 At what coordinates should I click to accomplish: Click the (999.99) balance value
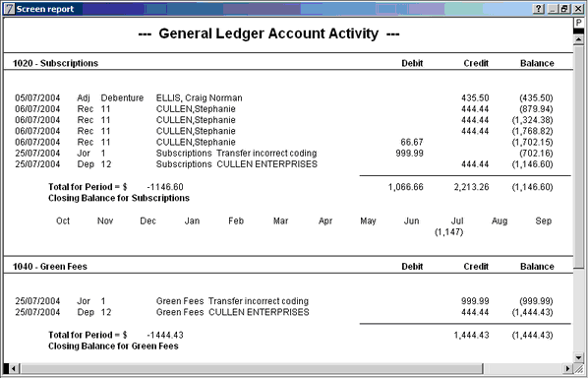[x=536, y=301]
